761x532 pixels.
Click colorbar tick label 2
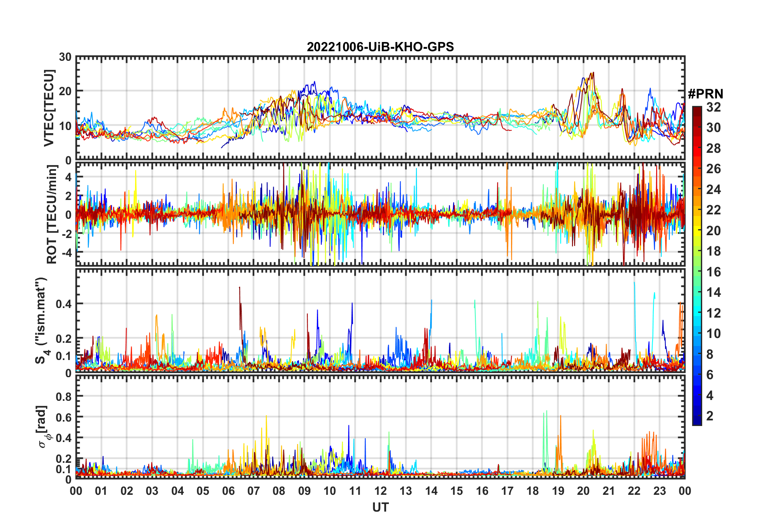[710, 416]
